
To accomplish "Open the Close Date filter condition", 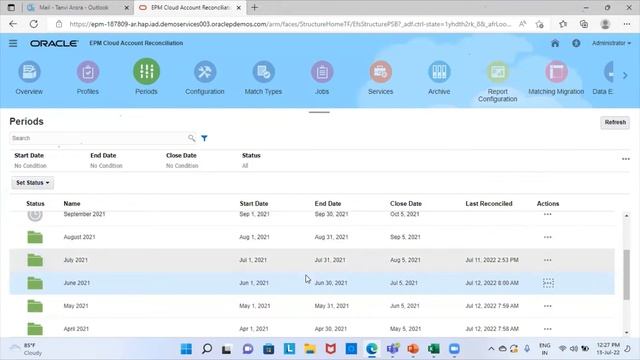I will [x=182, y=160].
